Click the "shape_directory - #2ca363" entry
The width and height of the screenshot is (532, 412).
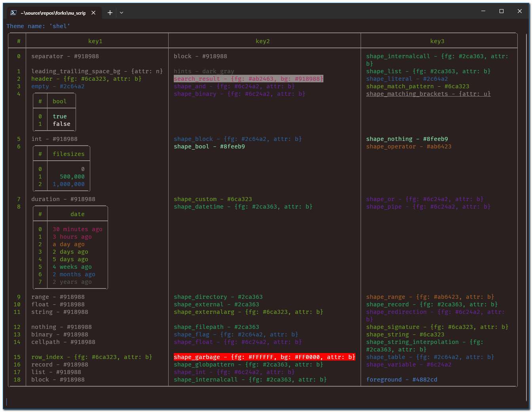pos(218,297)
